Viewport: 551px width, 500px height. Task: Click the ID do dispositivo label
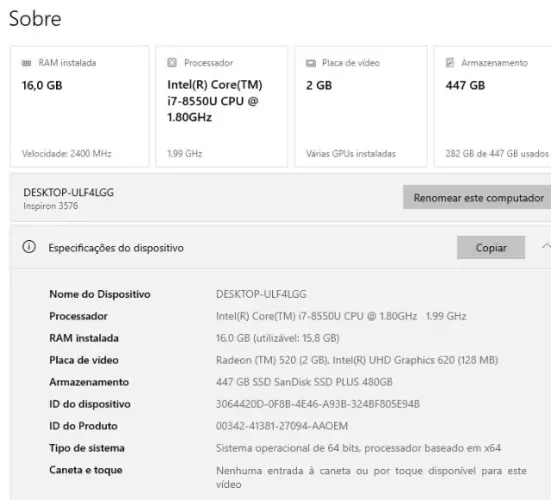pos(90,404)
